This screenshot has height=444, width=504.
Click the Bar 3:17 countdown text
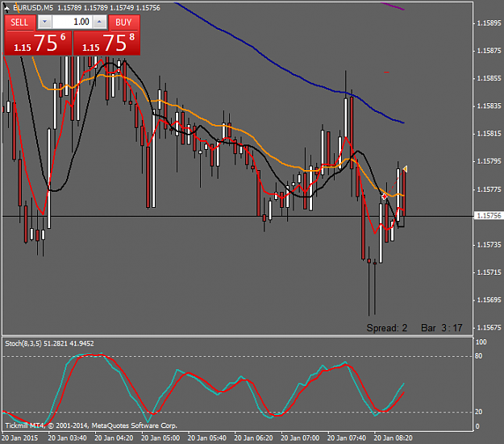point(442,328)
